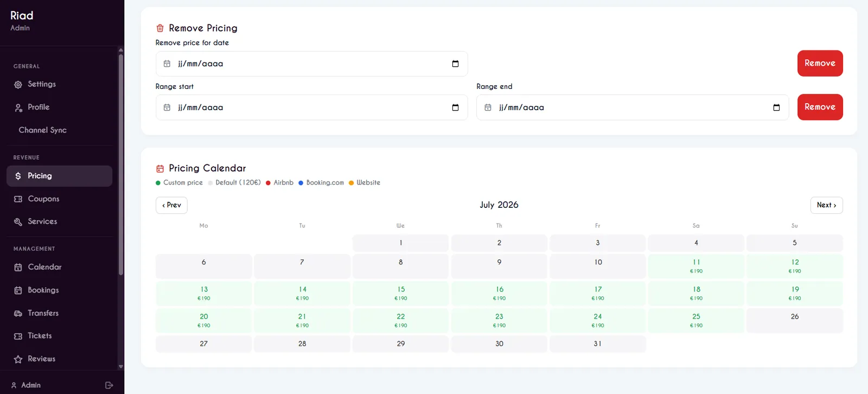Click the Reviews star icon
This screenshot has width=868, height=394.
[x=18, y=359]
